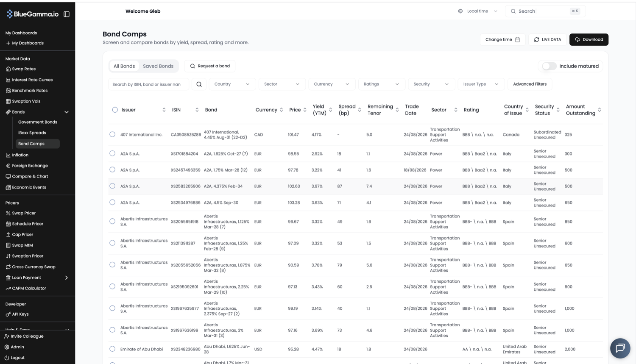636x364 pixels.
Task: Open the Currency filter dropdown
Action: [x=332, y=84]
